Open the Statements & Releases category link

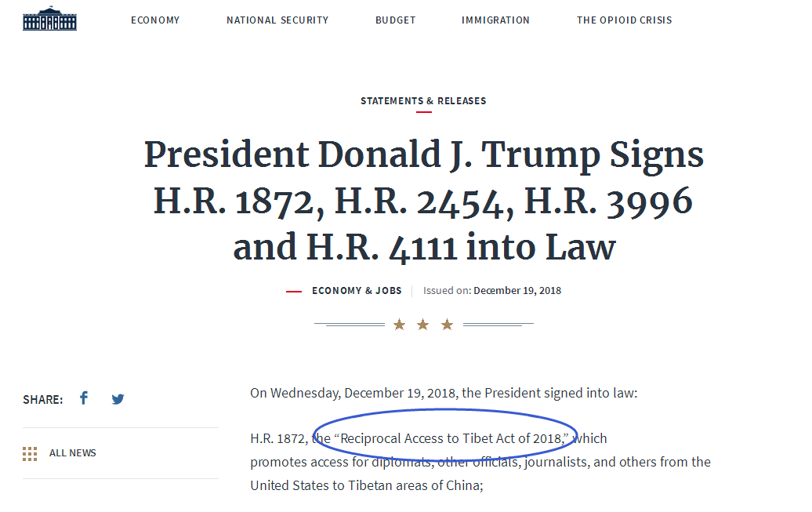pos(423,101)
